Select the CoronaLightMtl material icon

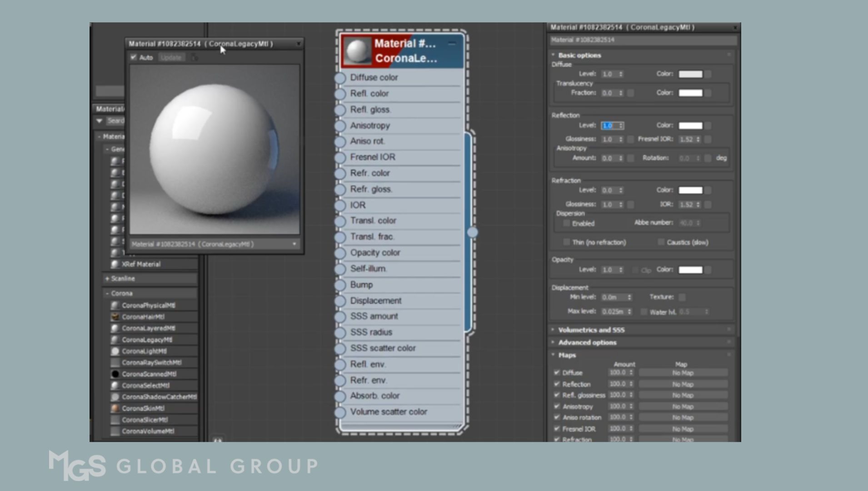click(115, 351)
